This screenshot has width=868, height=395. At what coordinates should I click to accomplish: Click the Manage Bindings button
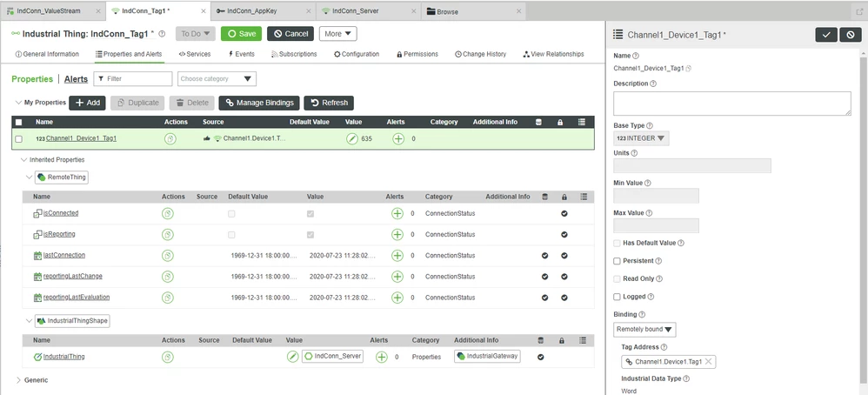pos(260,103)
